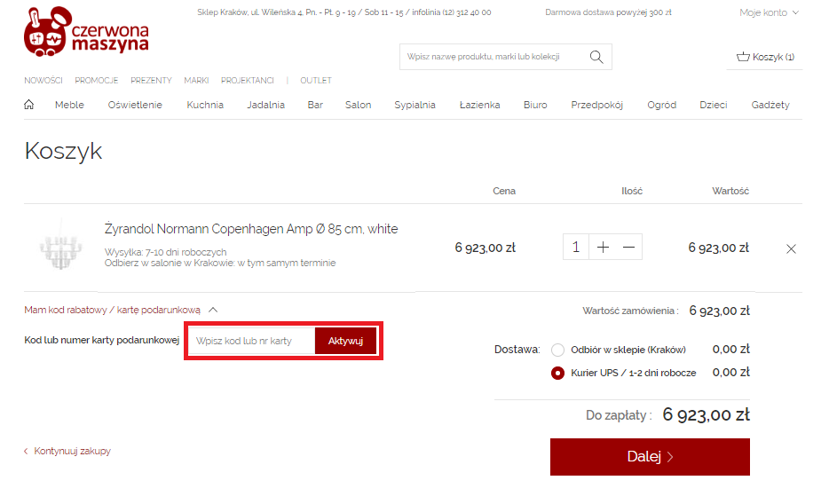Click the search magnifier icon
Image resolution: width=829 pixels, height=504 pixels.
click(x=596, y=57)
